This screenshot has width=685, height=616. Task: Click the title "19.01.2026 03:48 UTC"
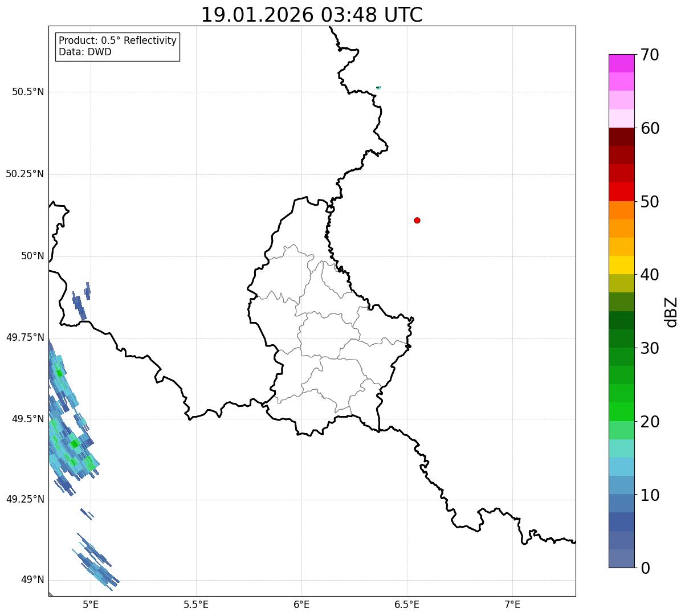tap(312, 15)
